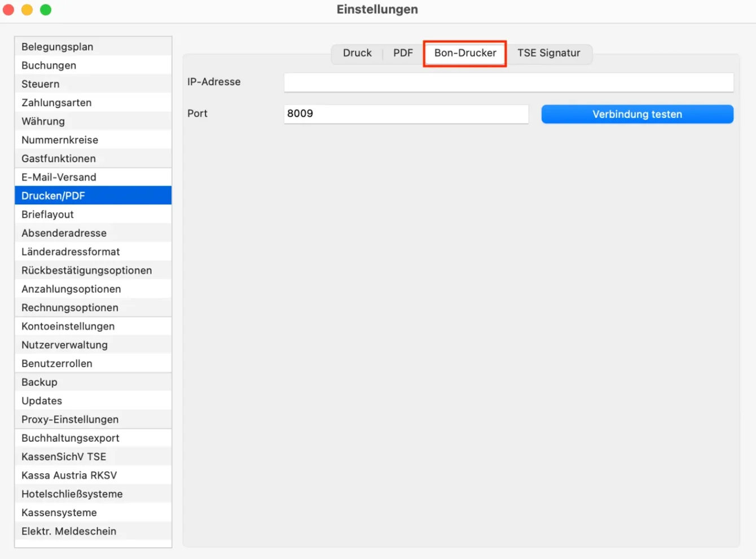Open E-Mail-Versand settings
Viewport: 756px width, 559px height.
pyautogui.click(x=93, y=177)
